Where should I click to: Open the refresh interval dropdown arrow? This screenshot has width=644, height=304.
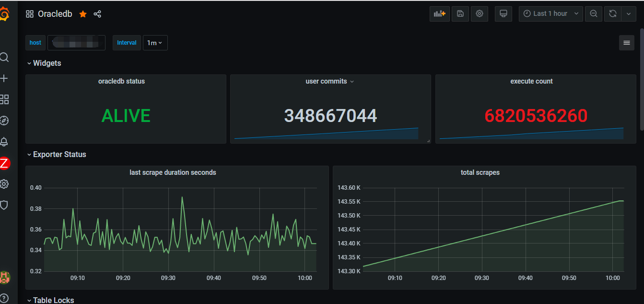click(x=629, y=14)
